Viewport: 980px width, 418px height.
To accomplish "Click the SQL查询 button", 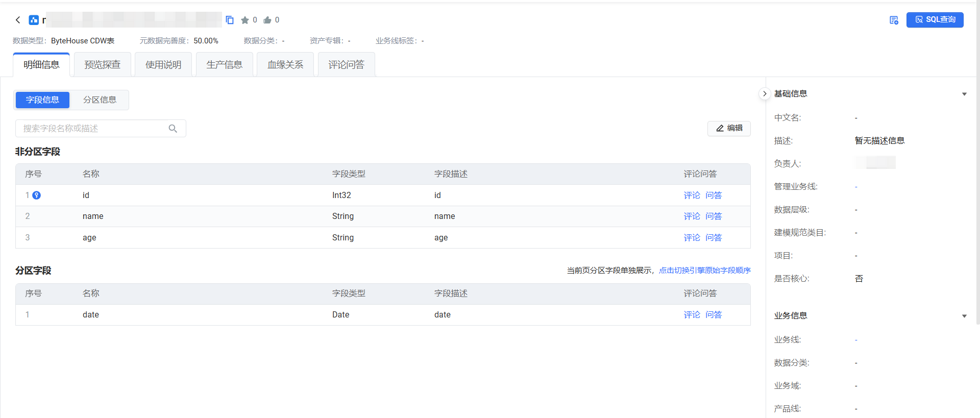I will coord(935,20).
